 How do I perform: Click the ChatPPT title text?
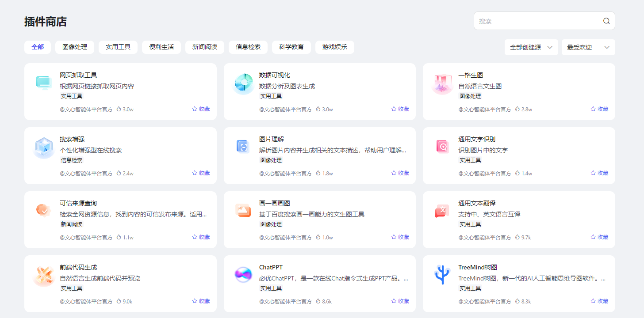point(271,267)
